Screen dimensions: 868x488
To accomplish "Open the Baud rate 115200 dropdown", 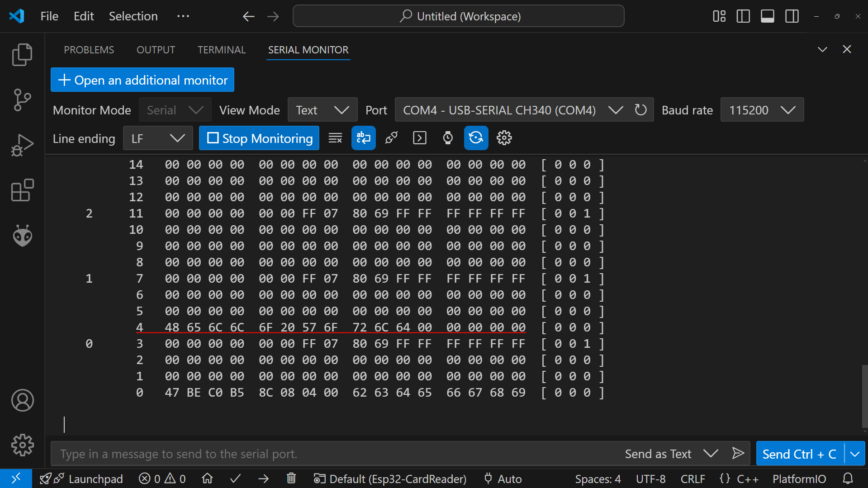I will click(762, 110).
